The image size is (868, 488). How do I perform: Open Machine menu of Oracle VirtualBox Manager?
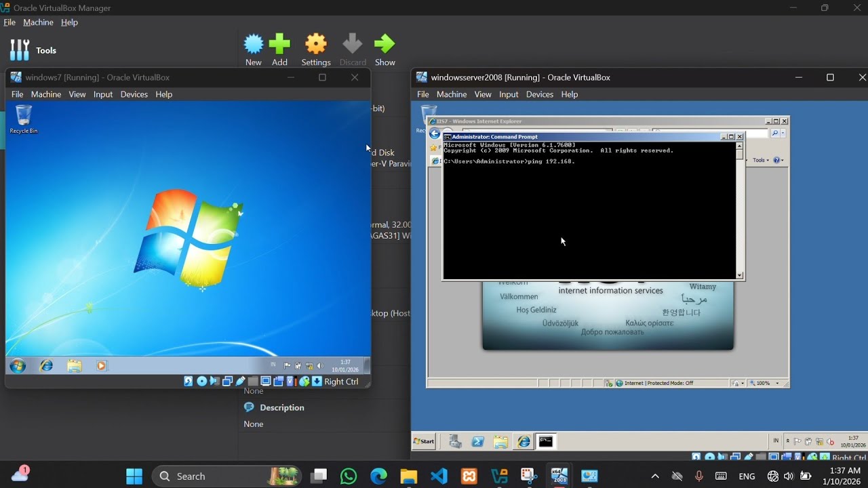click(38, 22)
